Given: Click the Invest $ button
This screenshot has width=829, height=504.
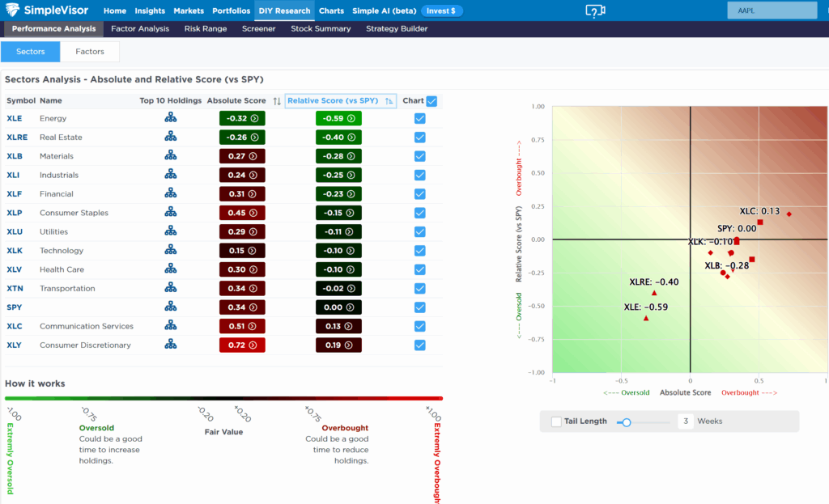Looking at the screenshot, I should pos(441,11).
